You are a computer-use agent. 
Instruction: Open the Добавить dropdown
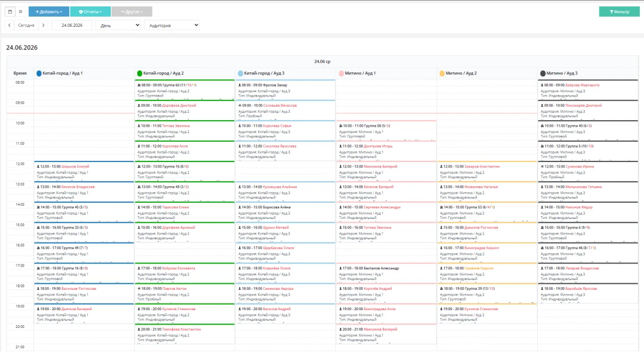49,11
